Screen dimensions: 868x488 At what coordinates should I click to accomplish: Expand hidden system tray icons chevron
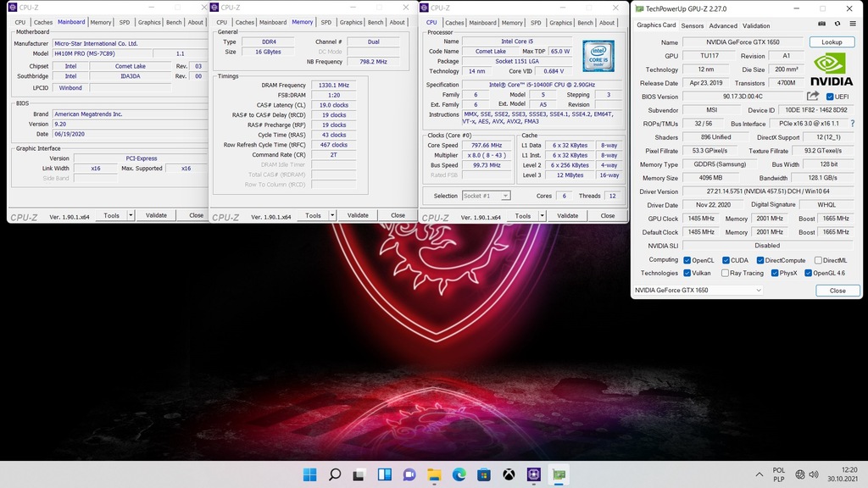click(x=759, y=474)
